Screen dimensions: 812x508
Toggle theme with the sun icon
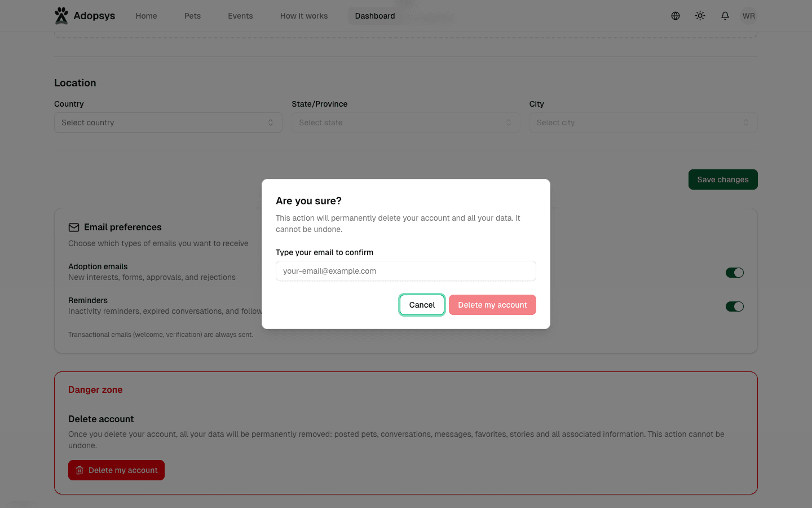click(x=700, y=16)
